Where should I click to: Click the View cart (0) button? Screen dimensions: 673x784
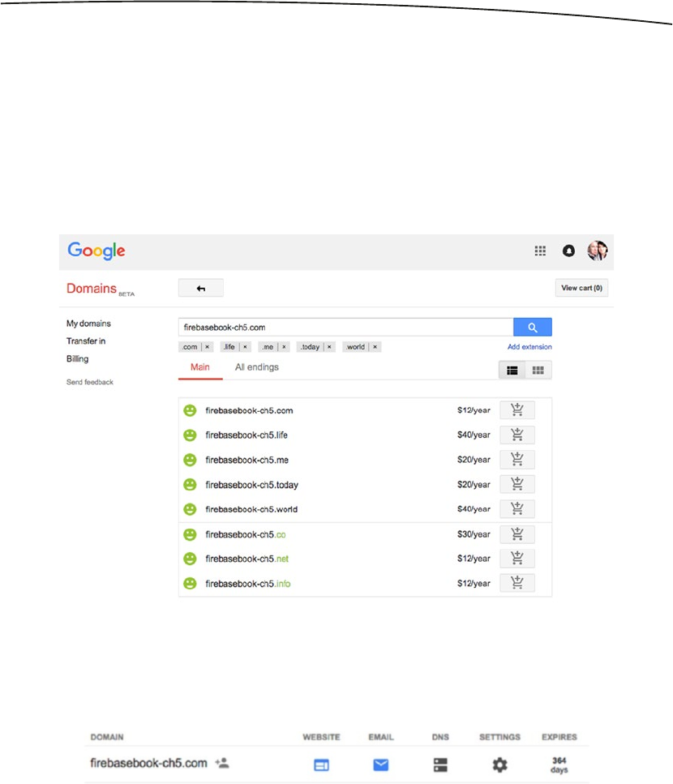pos(582,288)
